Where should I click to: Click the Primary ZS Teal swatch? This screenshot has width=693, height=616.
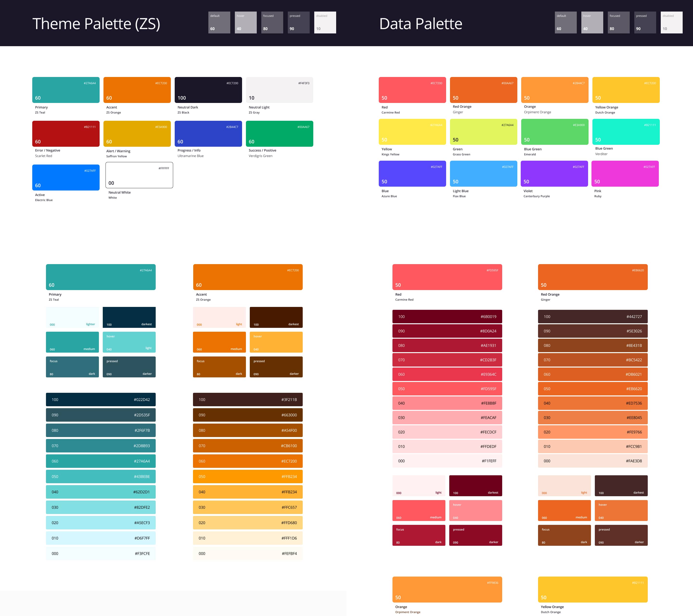click(66, 90)
